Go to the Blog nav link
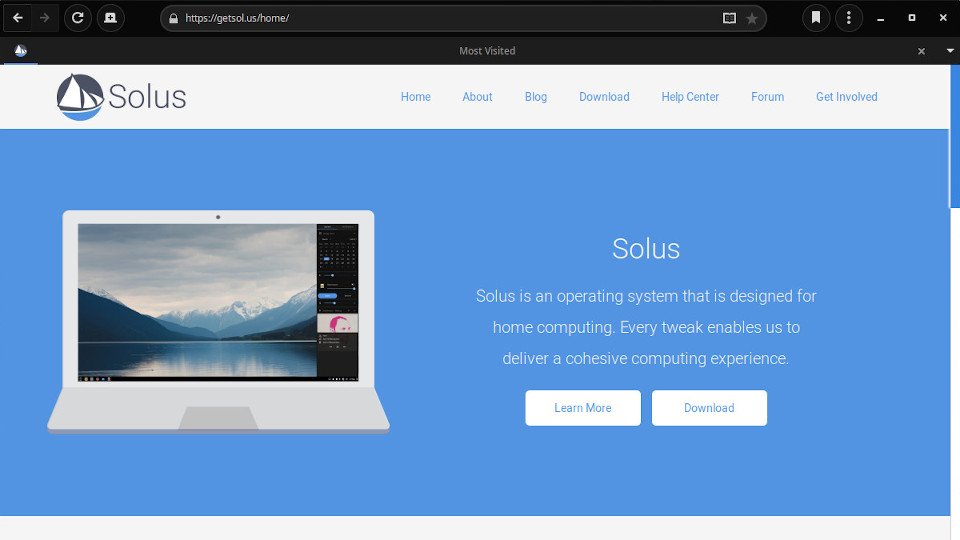The width and height of the screenshot is (960, 540). (536, 97)
